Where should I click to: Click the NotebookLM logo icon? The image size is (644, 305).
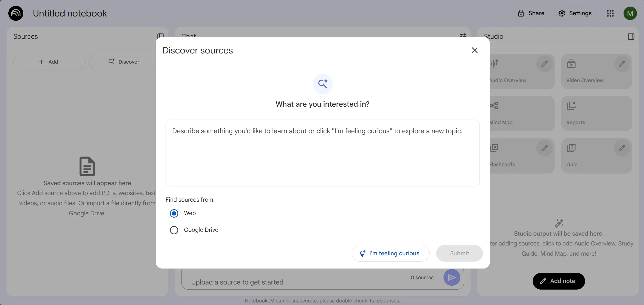click(16, 13)
